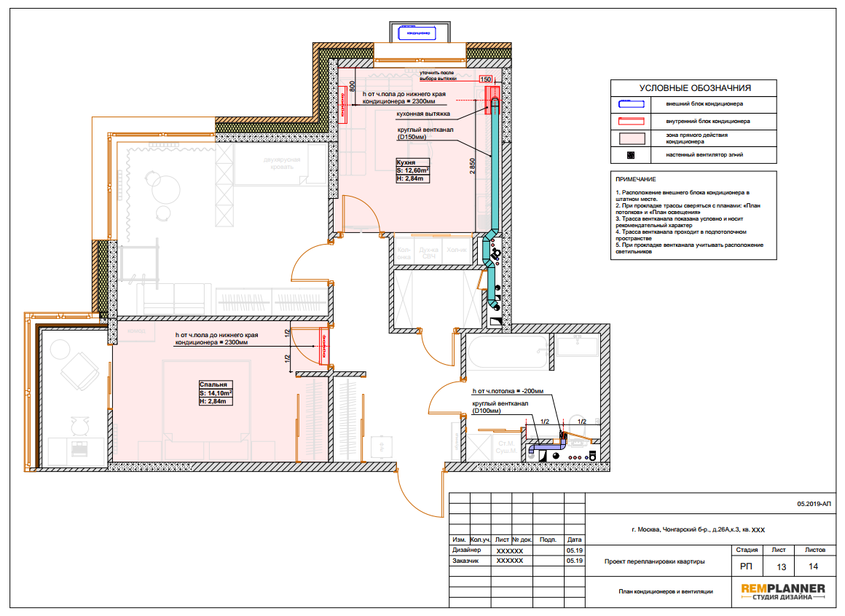Viewport: 845px width, 616px height.
Task: Pick the pink direct-action zone swatch in legend
Action: 631,138
